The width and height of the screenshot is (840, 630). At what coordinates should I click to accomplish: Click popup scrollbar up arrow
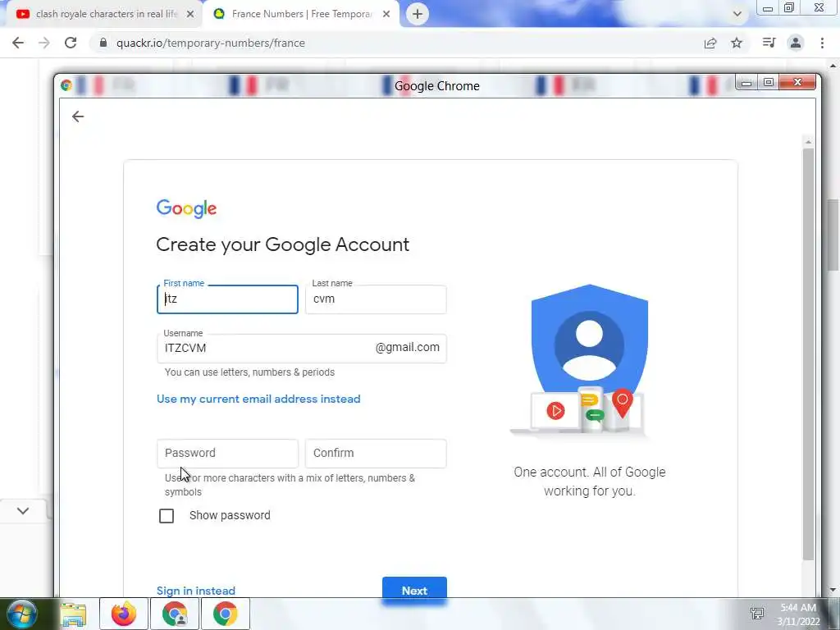tap(808, 142)
